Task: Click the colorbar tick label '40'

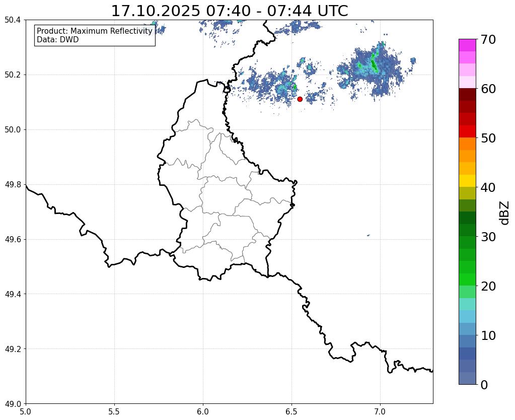Action: 488,187
